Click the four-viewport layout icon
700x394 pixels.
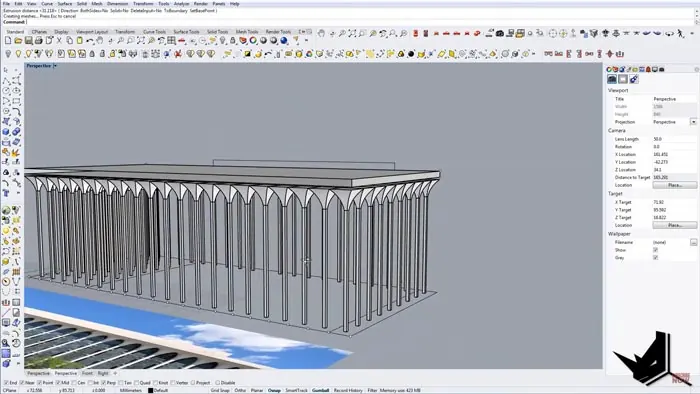coord(171,41)
